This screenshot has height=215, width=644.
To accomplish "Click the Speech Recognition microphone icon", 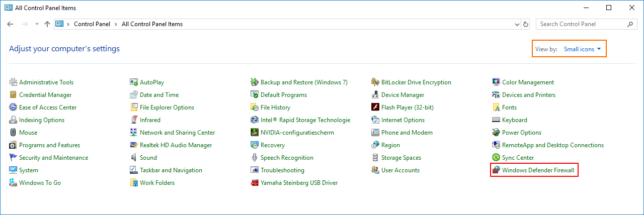I will (x=255, y=158).
